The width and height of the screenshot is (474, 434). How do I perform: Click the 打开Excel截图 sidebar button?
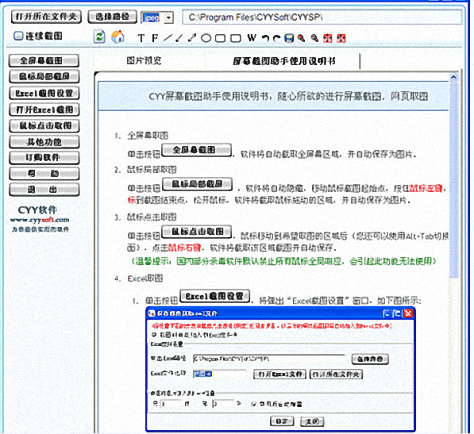(x=44, y=109)
